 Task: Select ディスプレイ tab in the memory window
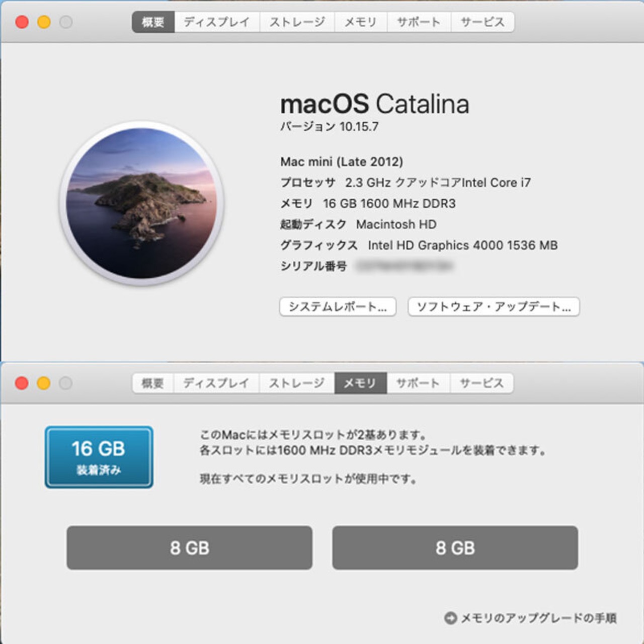(216, 383)
